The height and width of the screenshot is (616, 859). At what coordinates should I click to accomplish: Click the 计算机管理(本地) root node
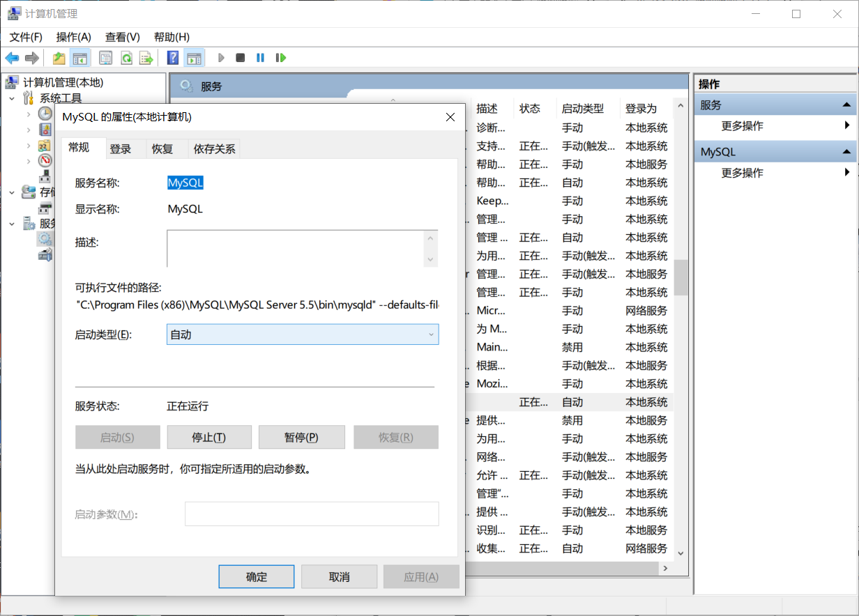click(x=63, y=83)
